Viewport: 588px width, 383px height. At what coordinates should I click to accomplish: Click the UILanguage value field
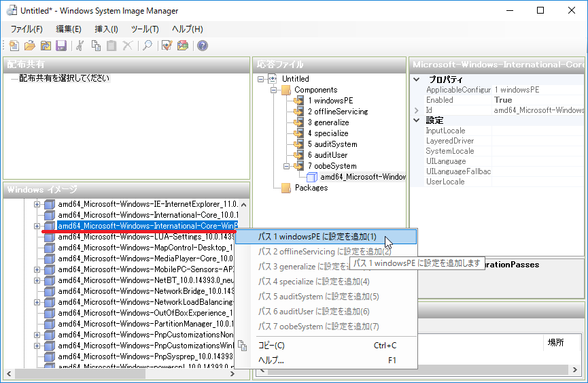point(539,161)
